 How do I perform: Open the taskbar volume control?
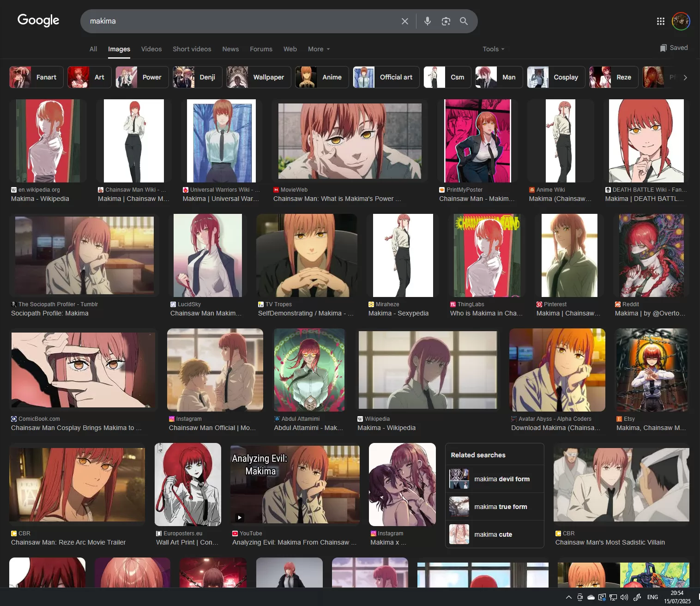click(x=624, y=597)
